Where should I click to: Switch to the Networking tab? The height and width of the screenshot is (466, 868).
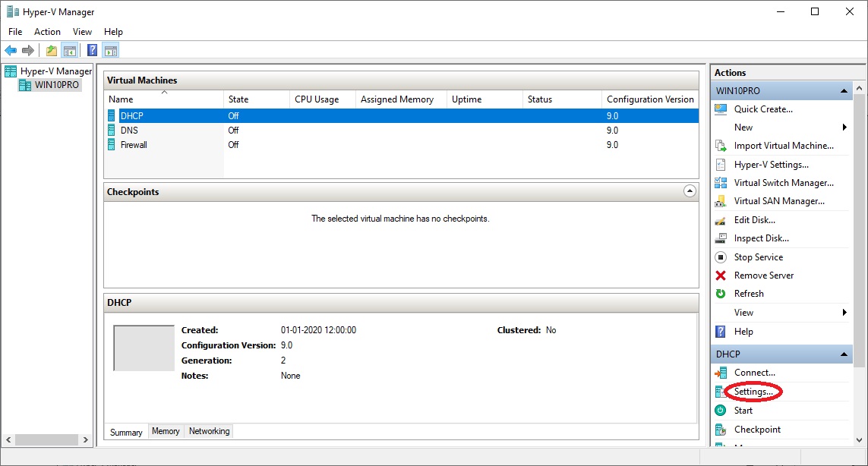pyautogui.click(x=210, y=431)
